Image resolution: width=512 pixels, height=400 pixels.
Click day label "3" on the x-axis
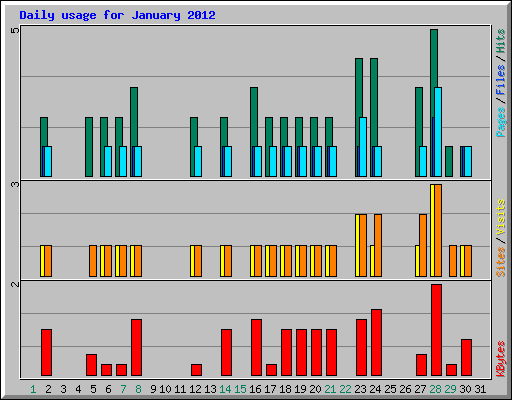63,389
